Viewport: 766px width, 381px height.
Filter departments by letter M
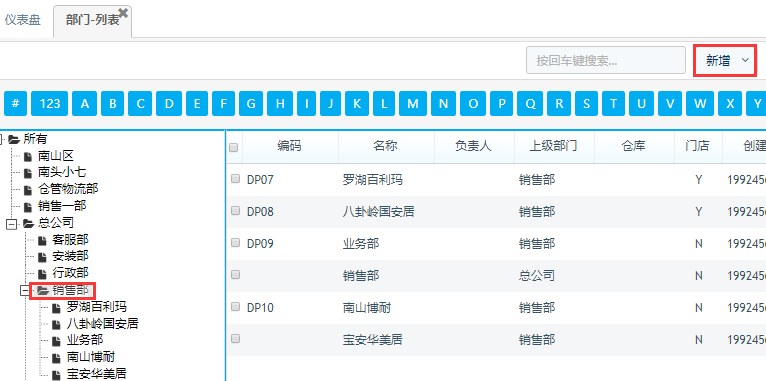coord(413,104)
